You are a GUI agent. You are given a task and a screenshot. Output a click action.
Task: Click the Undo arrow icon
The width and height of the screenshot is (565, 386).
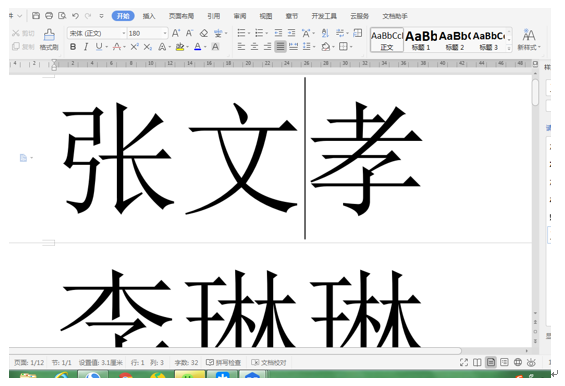tap(75, 16)
